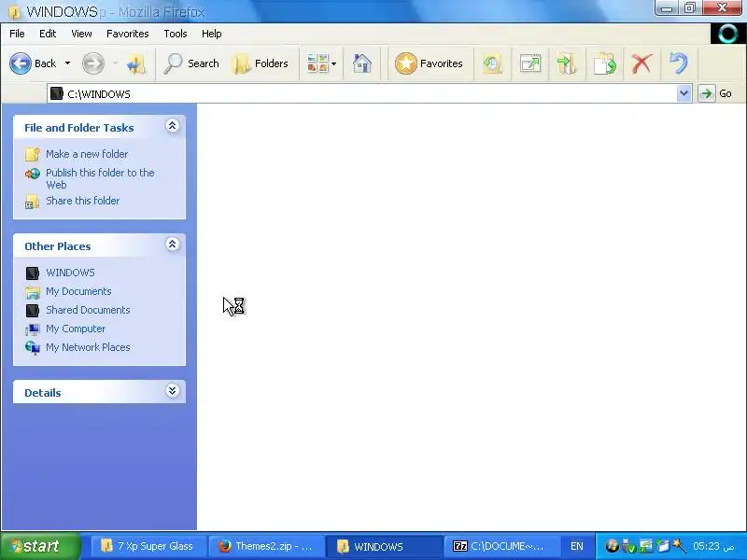Click the Home house icon
This screenshot has height=560, width=747.
click(362, 63)
